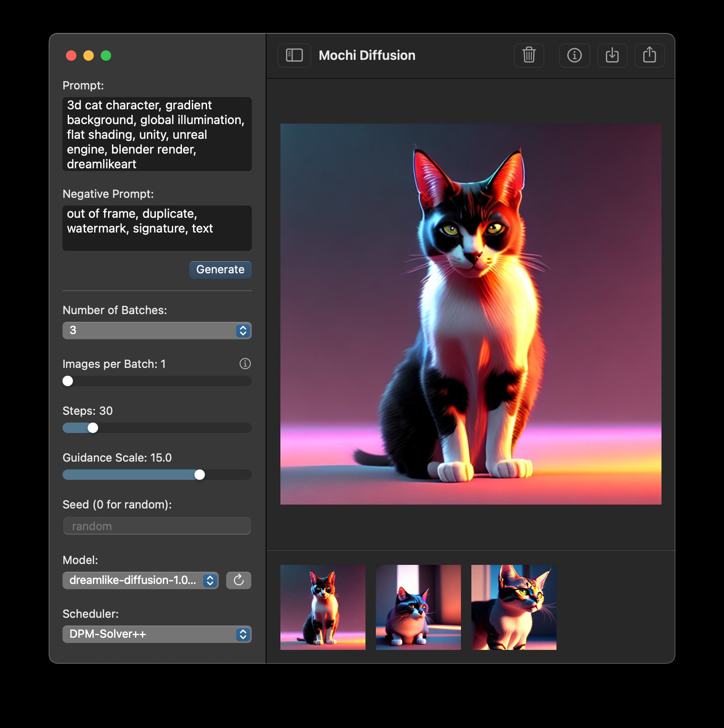Click the 'Seed (0 for random):' label
This screenshot has height=728, width=724.
click(117, 505)
